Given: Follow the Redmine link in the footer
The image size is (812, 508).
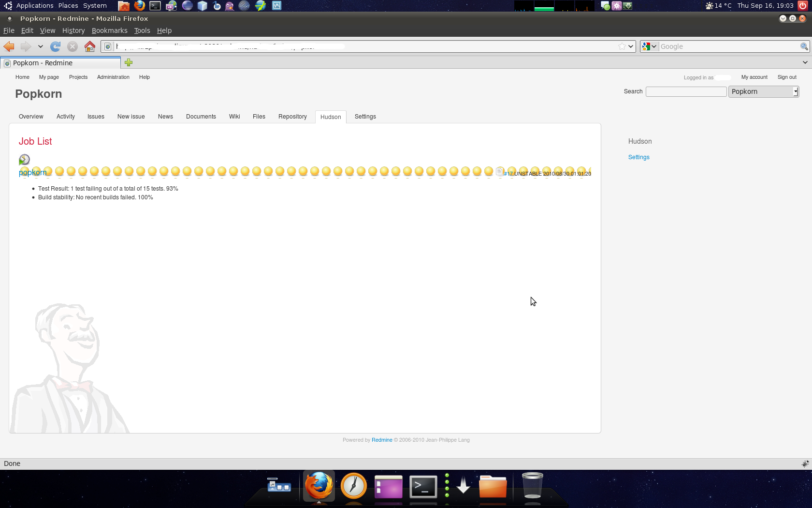Looking at the screenshot, I should 382,440.
